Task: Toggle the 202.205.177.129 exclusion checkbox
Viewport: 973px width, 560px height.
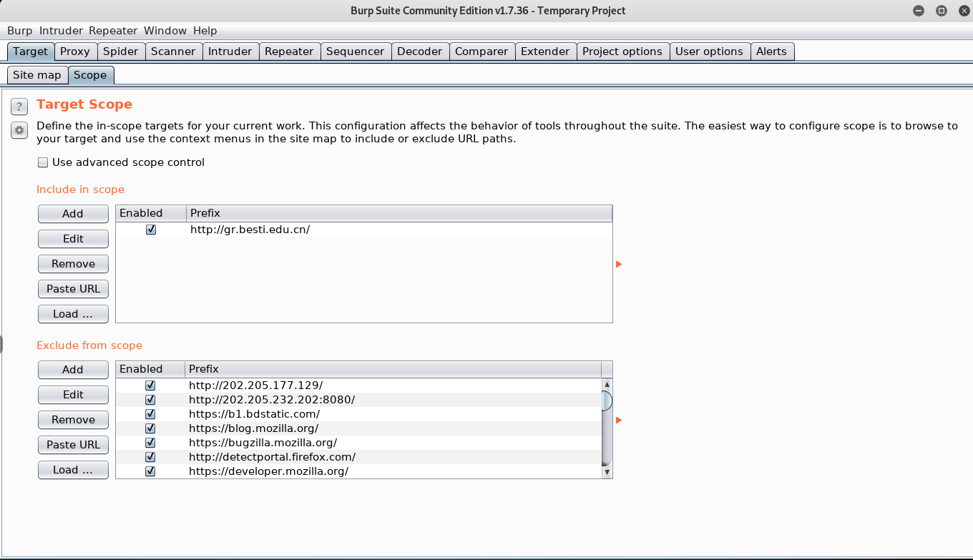Action: pyautogui.click(x=150, y=385)
